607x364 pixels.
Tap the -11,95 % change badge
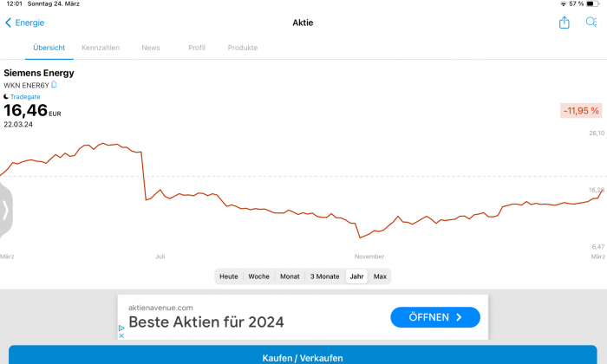point(581,111)
